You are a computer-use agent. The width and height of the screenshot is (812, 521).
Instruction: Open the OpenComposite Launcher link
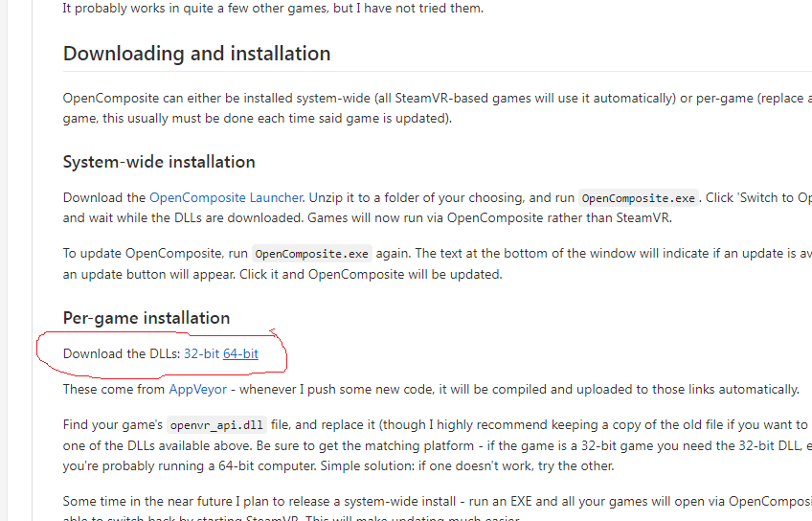pyautogui.click(x=226, y=198)
